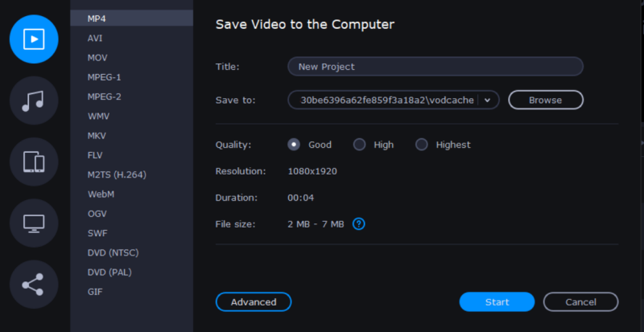Expand the Save to path dropdown arrow

488,100
